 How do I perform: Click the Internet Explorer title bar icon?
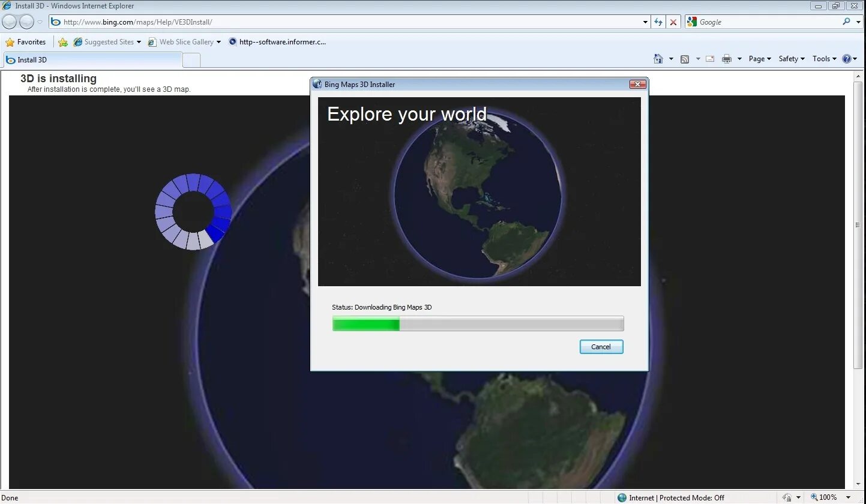7,6
